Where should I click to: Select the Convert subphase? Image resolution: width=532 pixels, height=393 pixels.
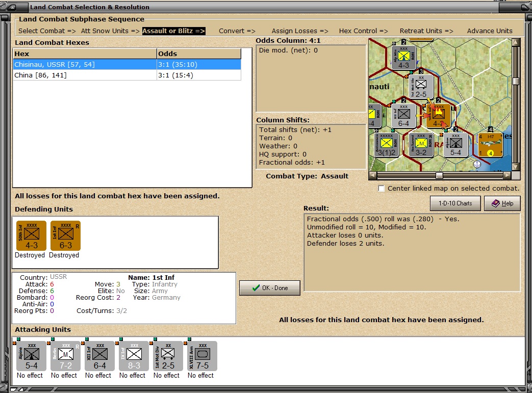point(237,31)
